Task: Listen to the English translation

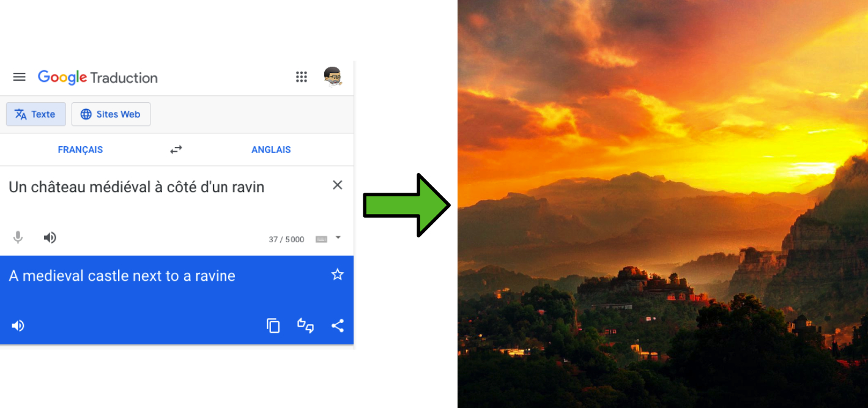Action: [18, 325]
